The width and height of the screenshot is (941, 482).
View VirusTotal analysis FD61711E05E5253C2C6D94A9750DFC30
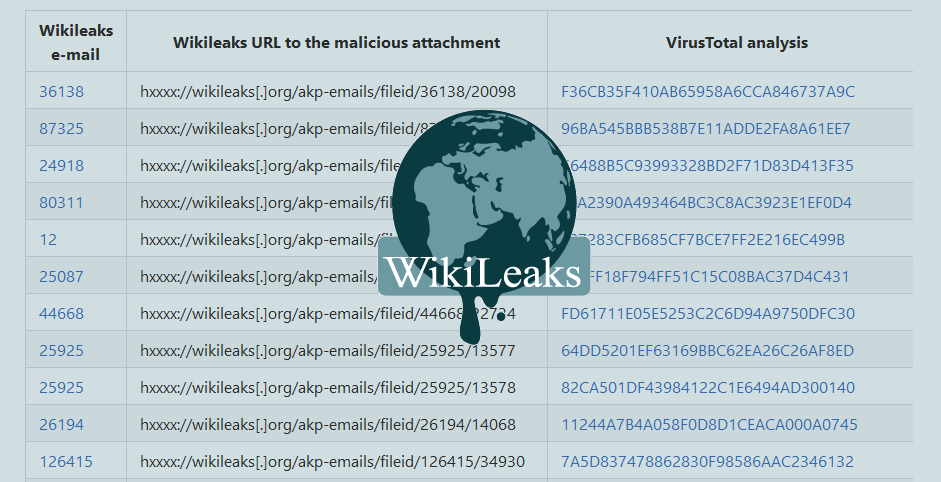[x=708, y=314]
